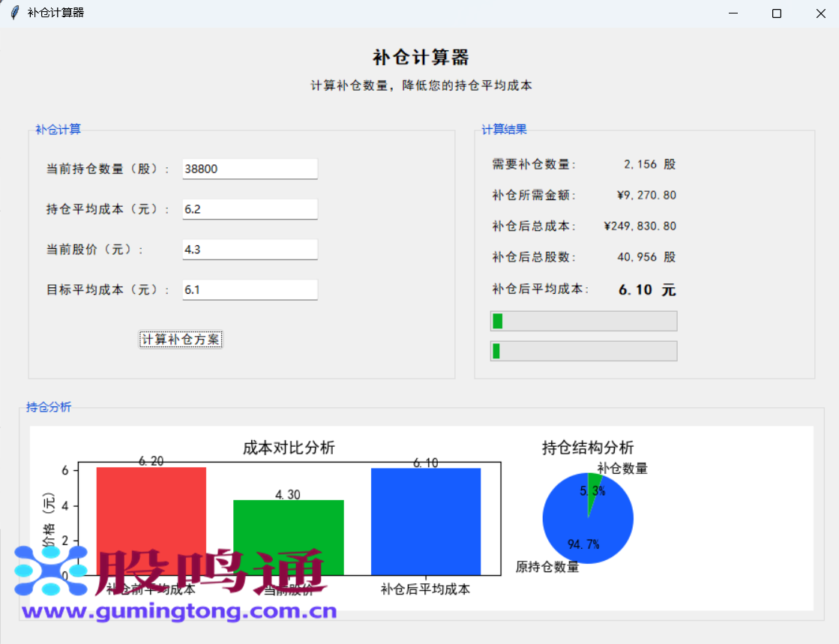Click the upper green progress bar
This screenshot has width=839, height=644.
click(x=583, y=320)
